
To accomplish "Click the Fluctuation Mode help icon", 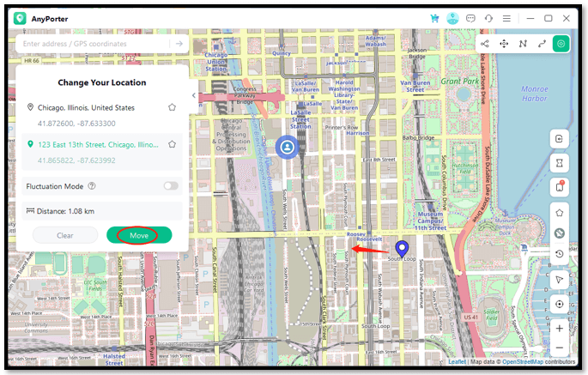I will pyautogui.click(x=92, y=186).
